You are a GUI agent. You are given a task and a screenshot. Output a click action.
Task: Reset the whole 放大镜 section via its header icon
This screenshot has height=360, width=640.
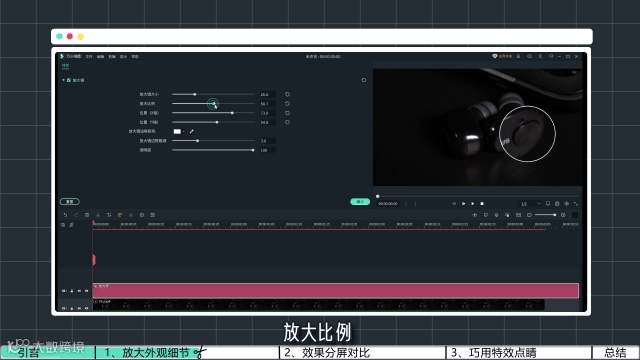[364, 80]
